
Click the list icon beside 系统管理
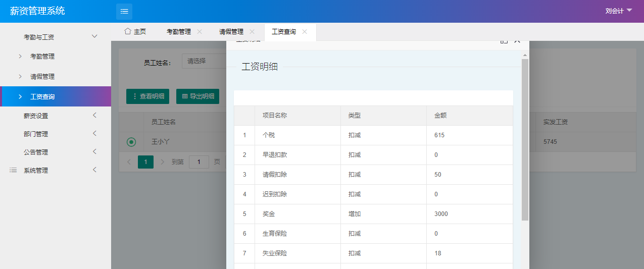point(14,171)
